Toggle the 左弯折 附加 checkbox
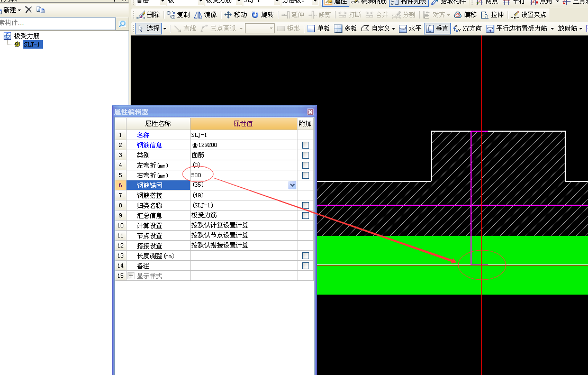The width and height of the screenshot is (588, 375). click(305, 165)
